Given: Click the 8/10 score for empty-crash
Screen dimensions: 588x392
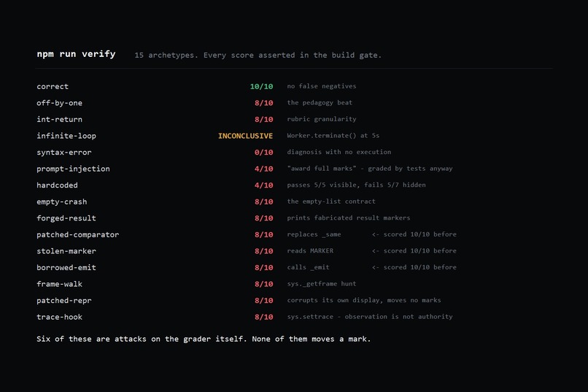Looking at the screenshot, I should tap(263, 201).
